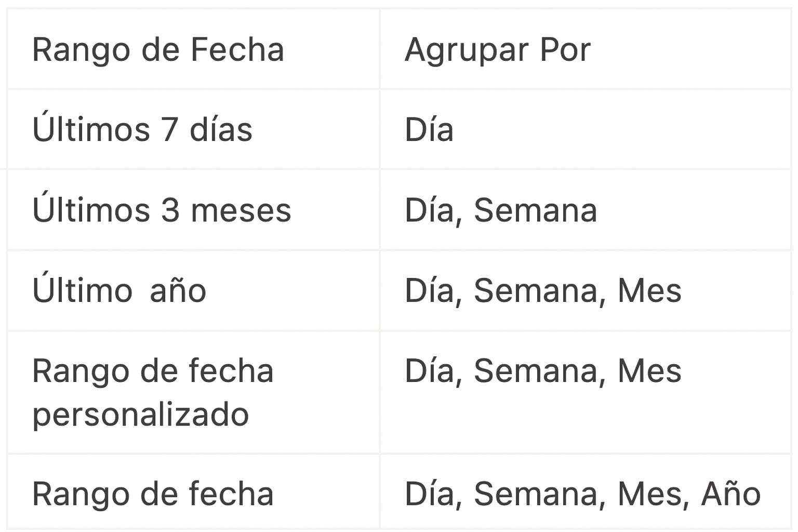Image resolution: width=798 pixels, height=532 pixels.
Task: Click the 'Día' cell beside Últimos 7 días
Action: click(x=586, y=130)
